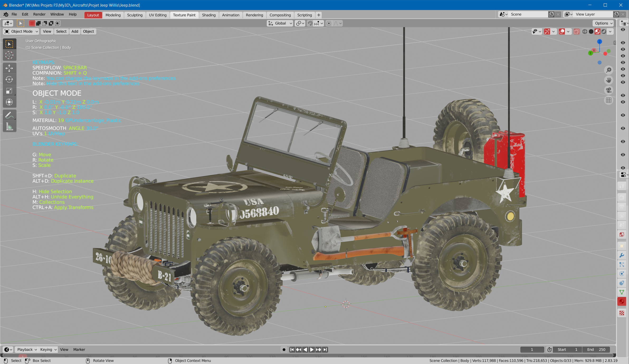629x364 pixels.
Task: Set selection mode to Subtract
Action: pyautogui.click(x=45, y=23)
